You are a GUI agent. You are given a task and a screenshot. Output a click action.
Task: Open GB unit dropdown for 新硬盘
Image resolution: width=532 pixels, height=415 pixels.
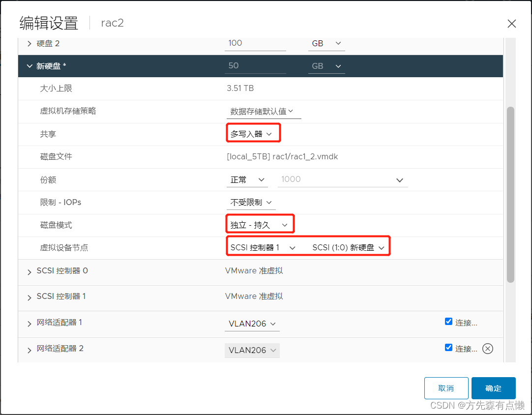point(326,65)
